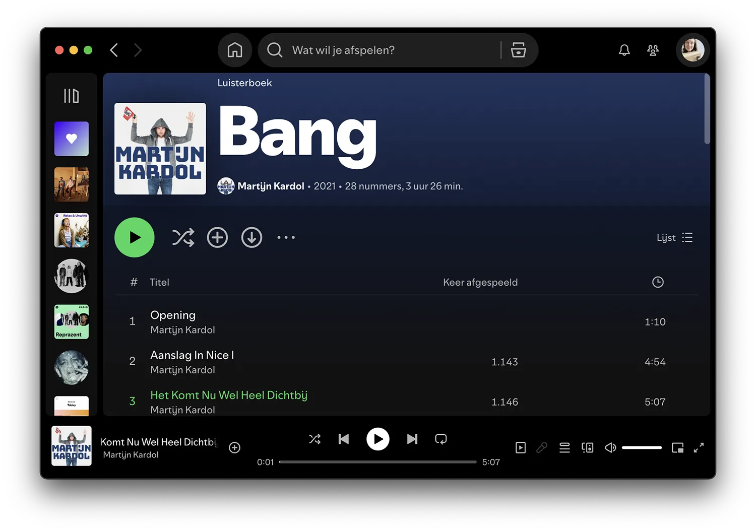Open the Reprazent radio thumbnail in sidebar

click(x=72, y=321)
